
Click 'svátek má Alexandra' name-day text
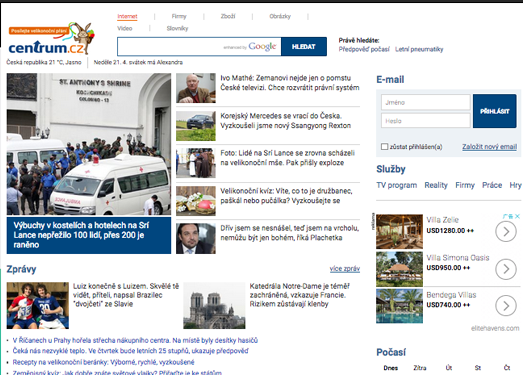(156, 62)
